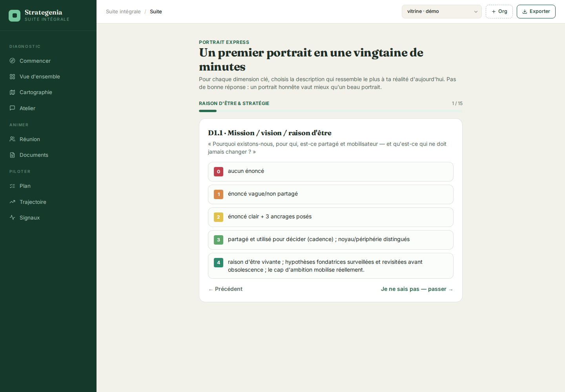The image size is (565, 392).
Task: Click Je ne sais pas — passer link
Action: (417, 289)
